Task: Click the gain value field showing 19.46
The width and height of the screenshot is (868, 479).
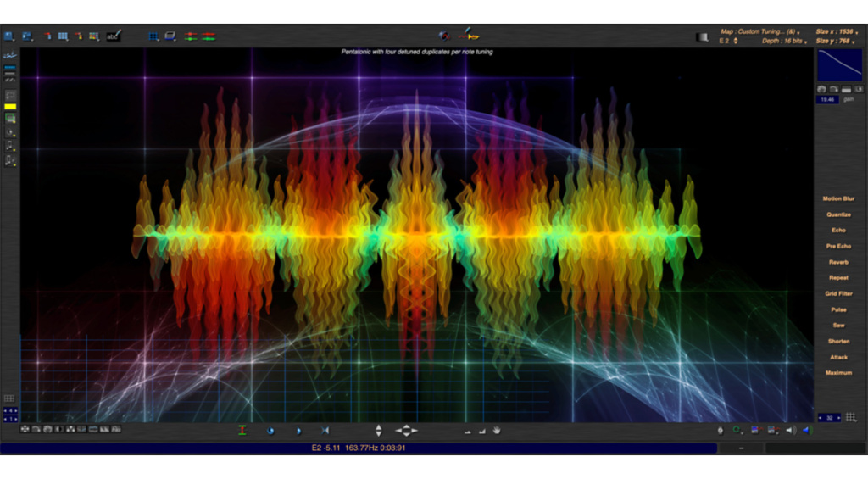Action: (827, 100)
